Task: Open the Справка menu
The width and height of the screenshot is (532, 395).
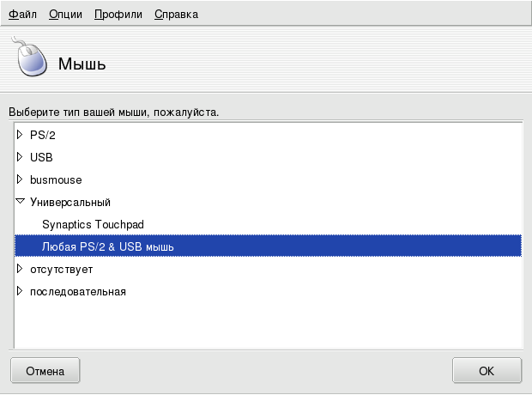Action: [175, 15]
